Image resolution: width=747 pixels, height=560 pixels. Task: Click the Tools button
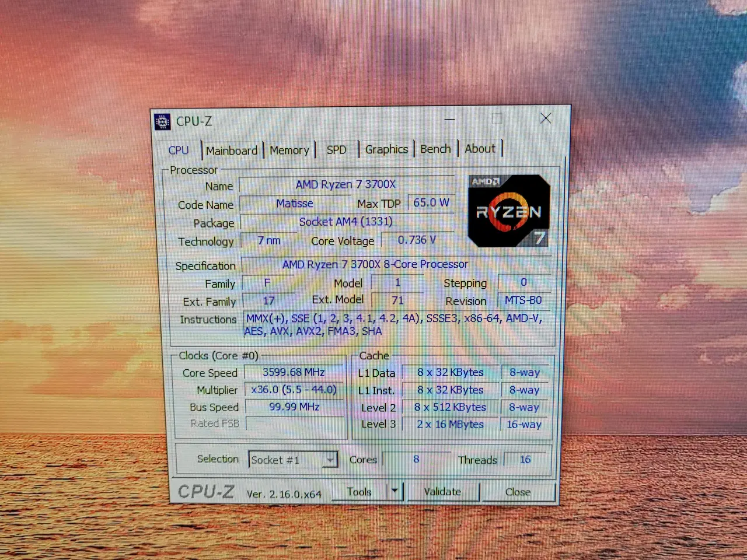tap(359, 491)
